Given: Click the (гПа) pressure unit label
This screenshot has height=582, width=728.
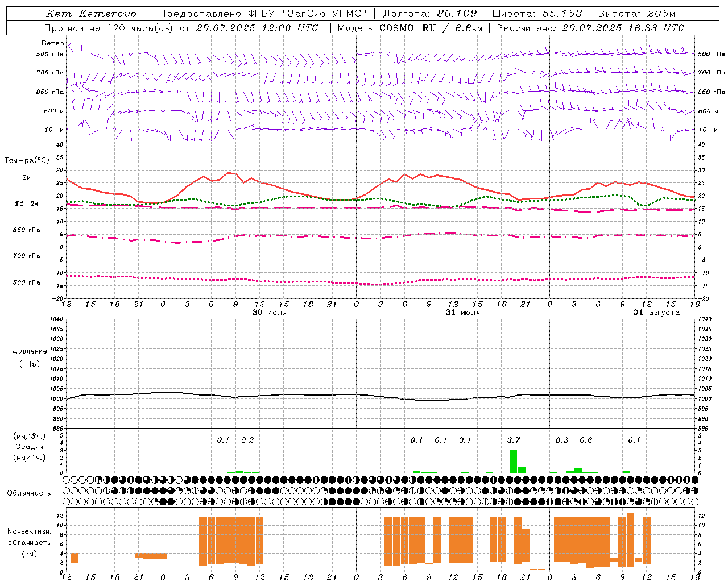Looking at the screenshot, I should click(x=30, y=364).
